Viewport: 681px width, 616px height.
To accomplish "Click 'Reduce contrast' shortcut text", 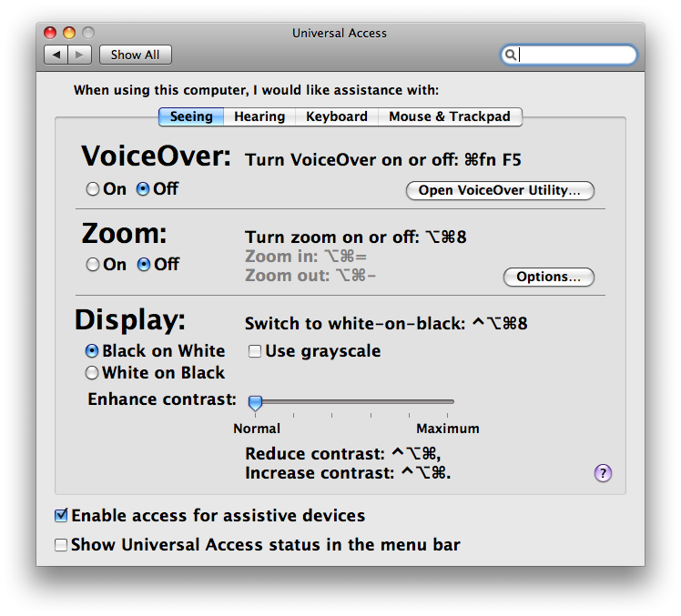I will pyautogui.click(x=342, y=454).
